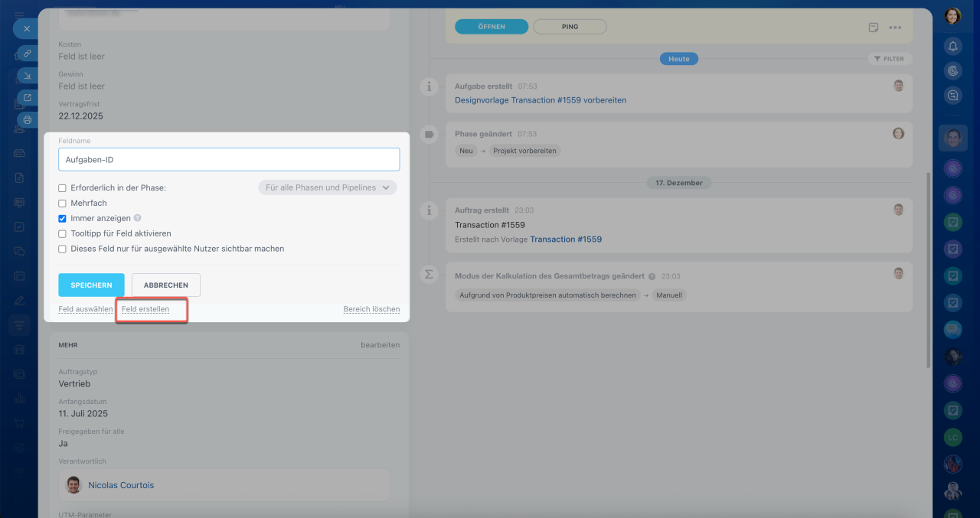The image size is (980, 518).
Task: Open the chat search icon in right sidebar
Action: 953,95
